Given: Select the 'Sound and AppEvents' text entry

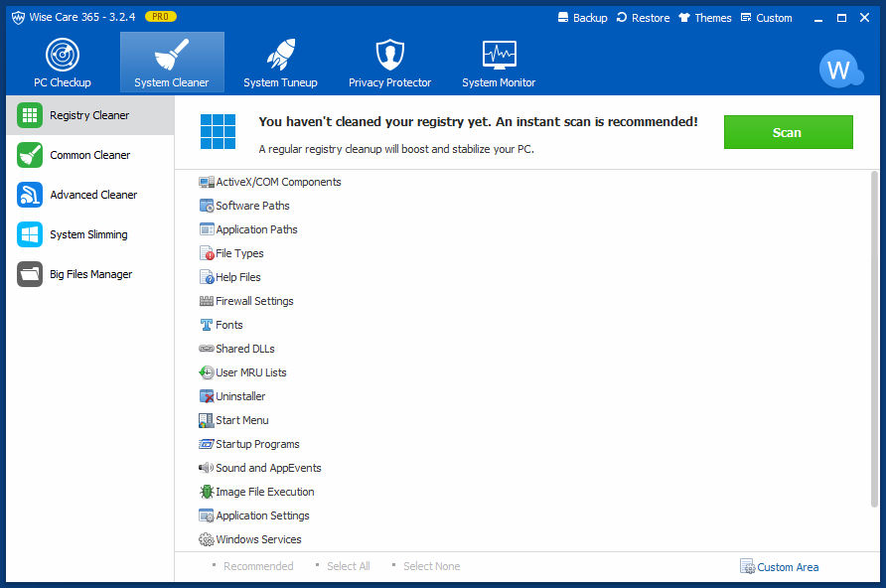Looking at the screenshot, I should pos(268,468).
